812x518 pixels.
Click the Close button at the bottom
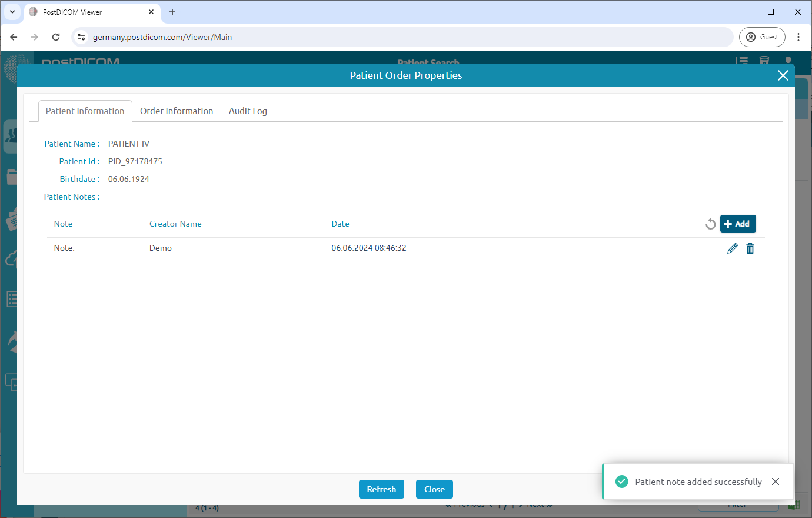coord(434,489)
